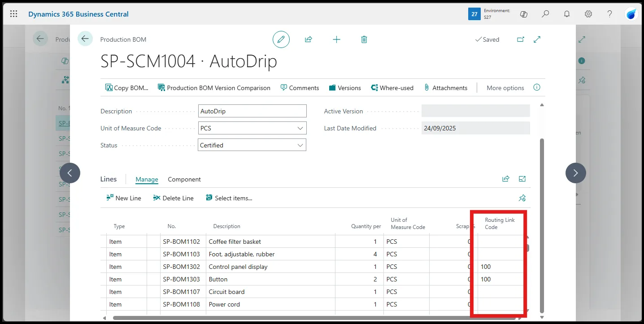
Task: Open Copilot from the top bar
Action: (523, 14)
